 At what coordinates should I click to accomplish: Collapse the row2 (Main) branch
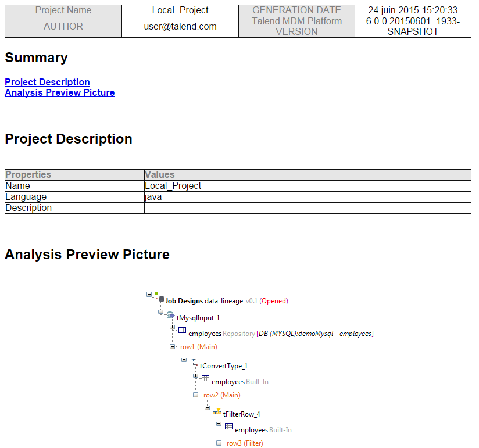pos(195,395)
